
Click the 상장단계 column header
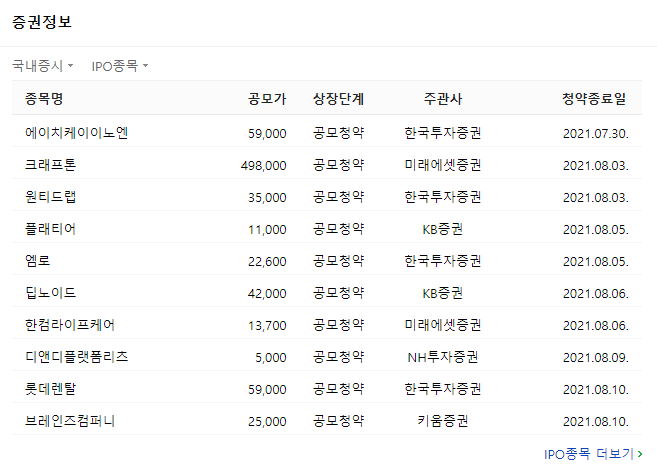[x=339, y=99]
